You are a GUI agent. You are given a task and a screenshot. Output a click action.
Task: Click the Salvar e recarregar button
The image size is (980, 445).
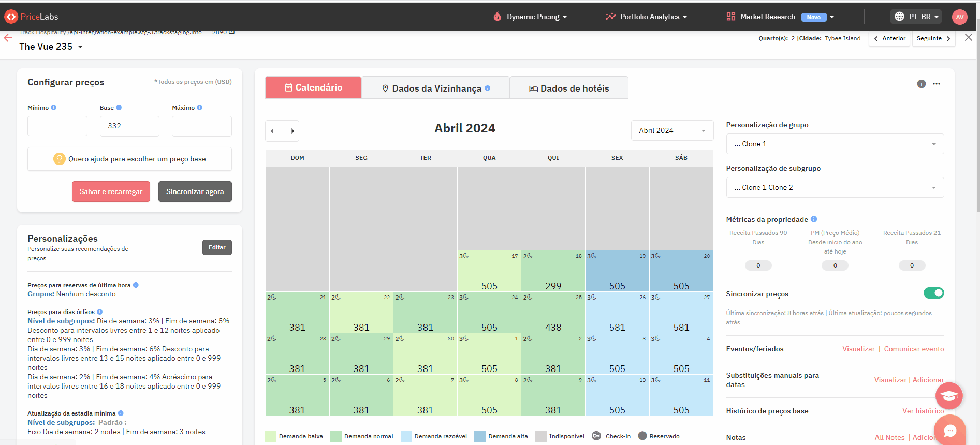pyautogui.click(x=111, y=191)
